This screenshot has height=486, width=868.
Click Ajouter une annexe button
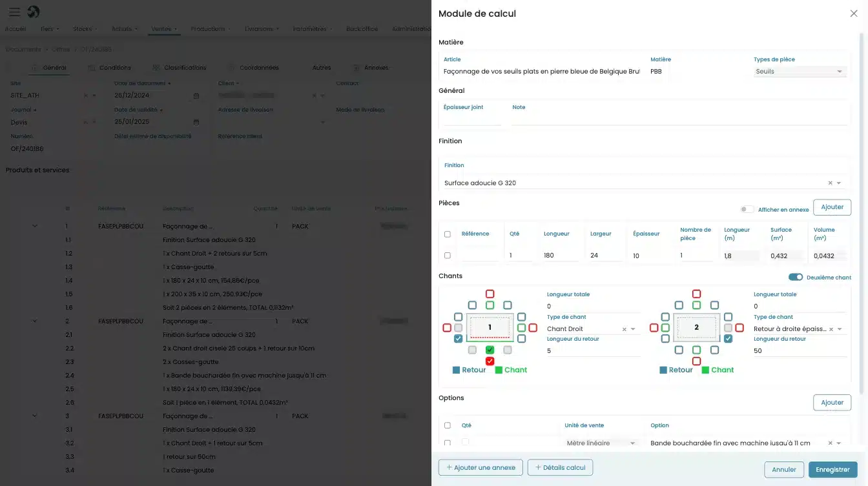480,468
